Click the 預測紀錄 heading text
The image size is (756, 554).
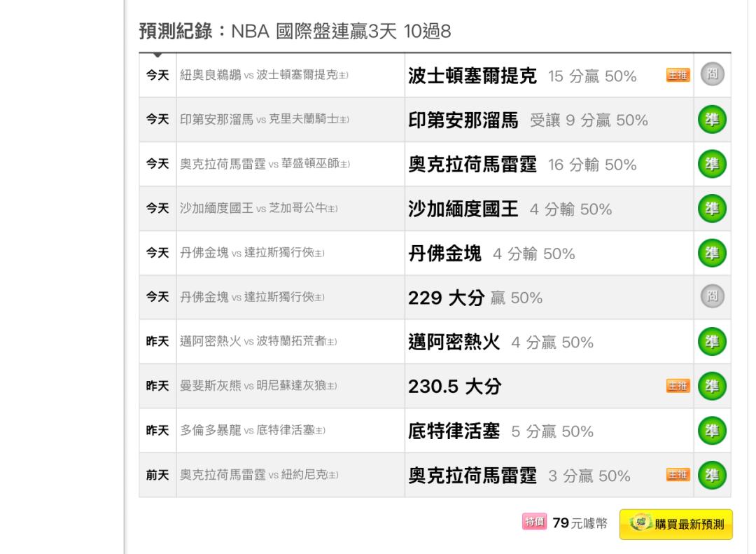[176, 32]
